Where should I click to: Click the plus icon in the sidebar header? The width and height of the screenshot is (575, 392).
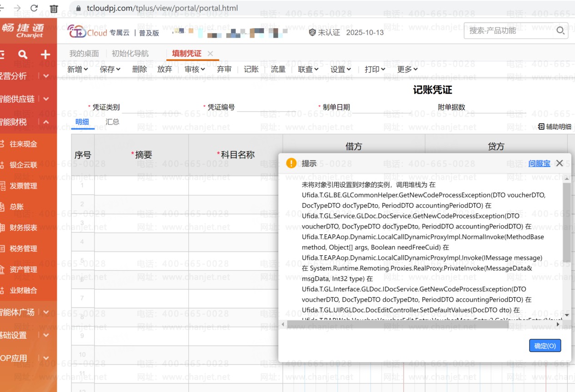45,55
